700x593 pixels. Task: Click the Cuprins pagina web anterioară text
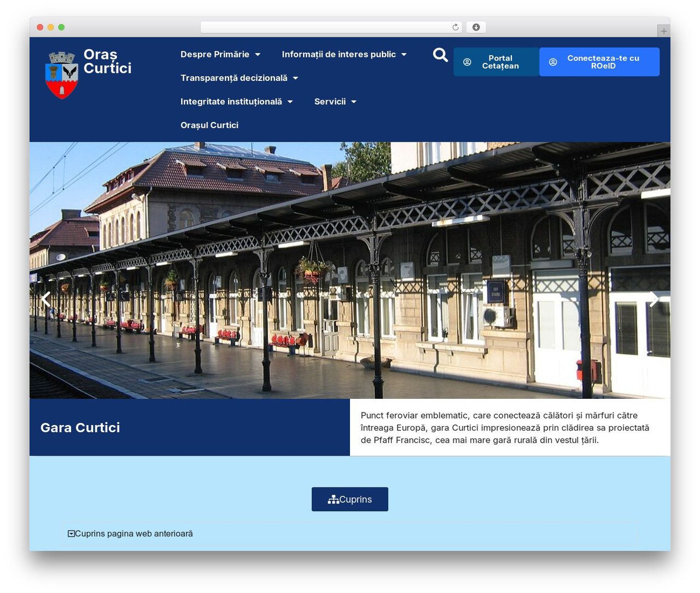134,533
